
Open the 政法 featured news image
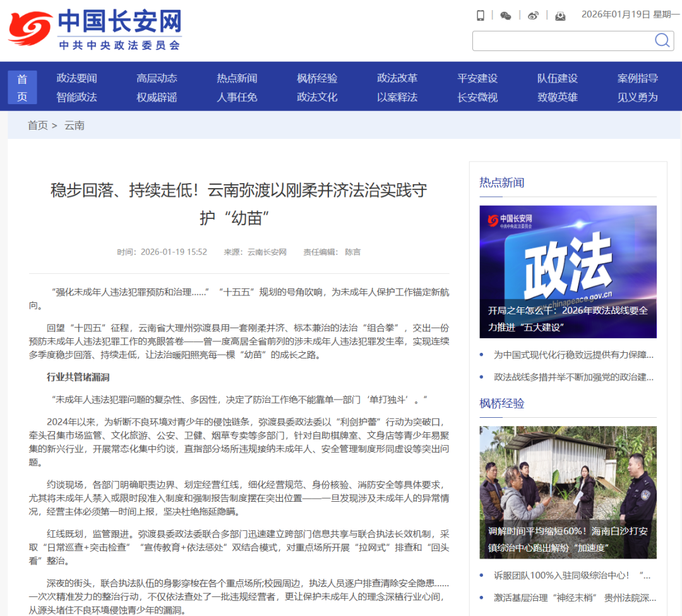568,271
